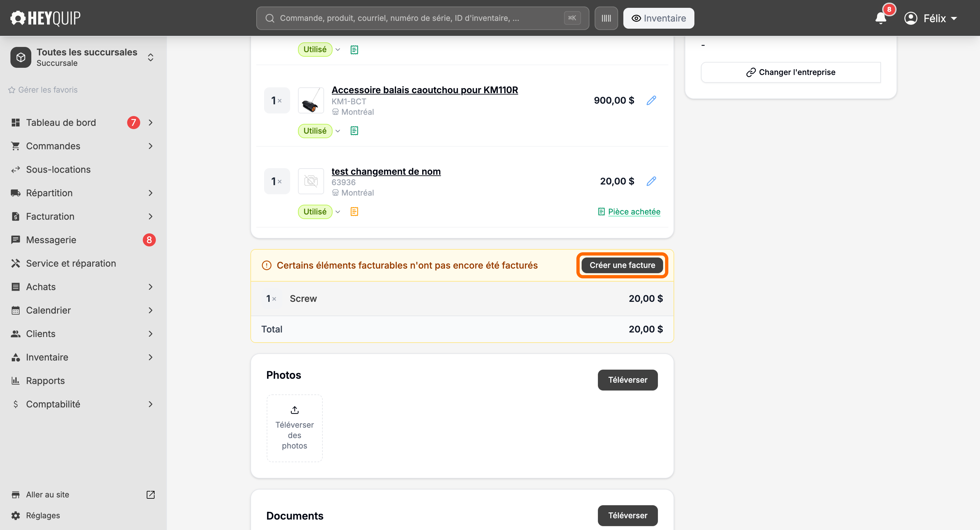Open the Répartition menu item

[x=83, y=193]
